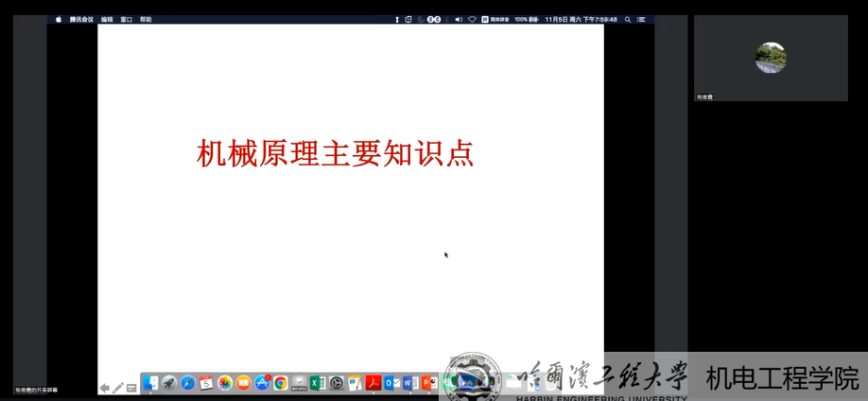The height and width of the screenshot is (401, 868).
Task: Go to previous slide with arrow
Action: (x=105, y=388)
